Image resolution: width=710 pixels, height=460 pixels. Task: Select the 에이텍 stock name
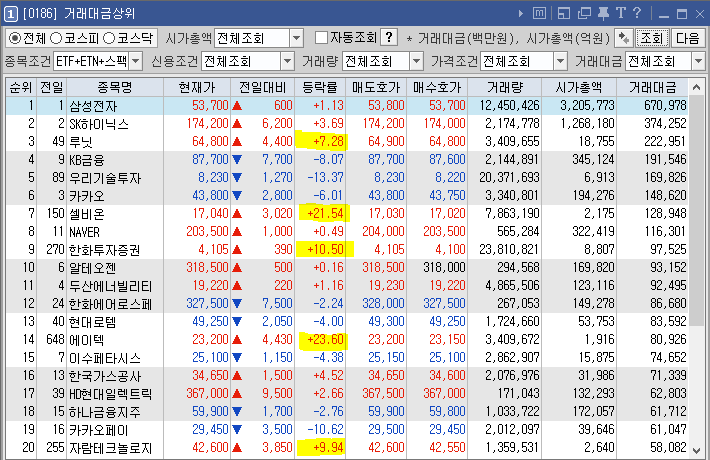coord(86,340)
